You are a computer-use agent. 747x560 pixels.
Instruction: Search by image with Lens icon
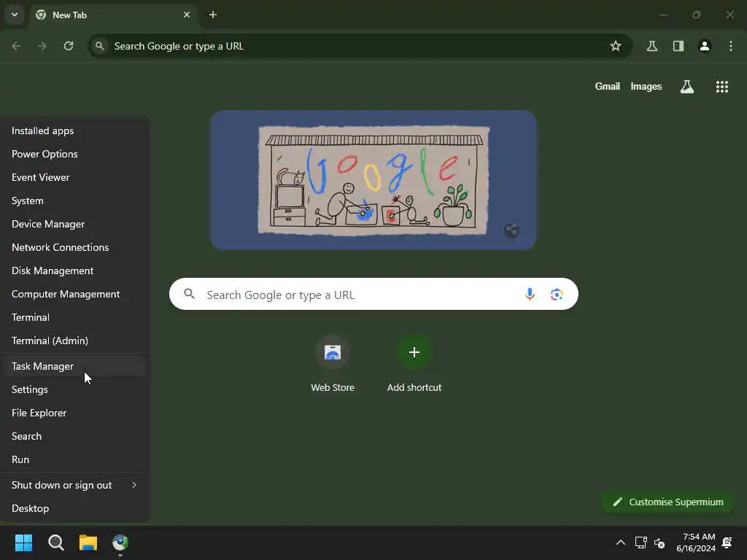(557, 295)
